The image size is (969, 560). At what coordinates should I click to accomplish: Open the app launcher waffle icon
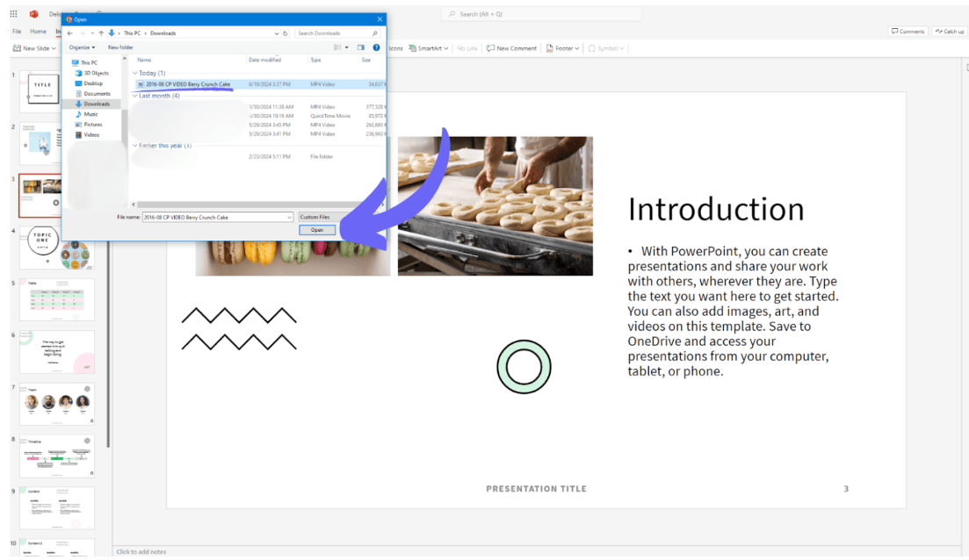coord(13,14)
